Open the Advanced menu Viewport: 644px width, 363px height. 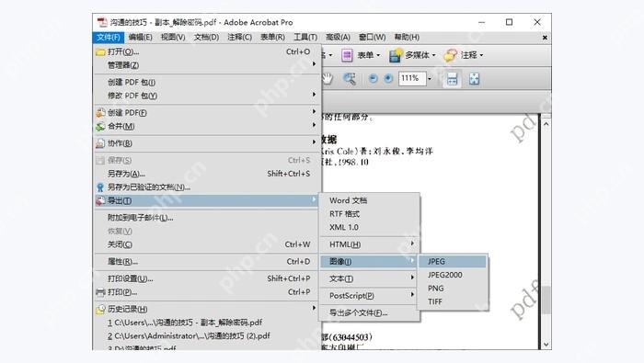point(338,38)
